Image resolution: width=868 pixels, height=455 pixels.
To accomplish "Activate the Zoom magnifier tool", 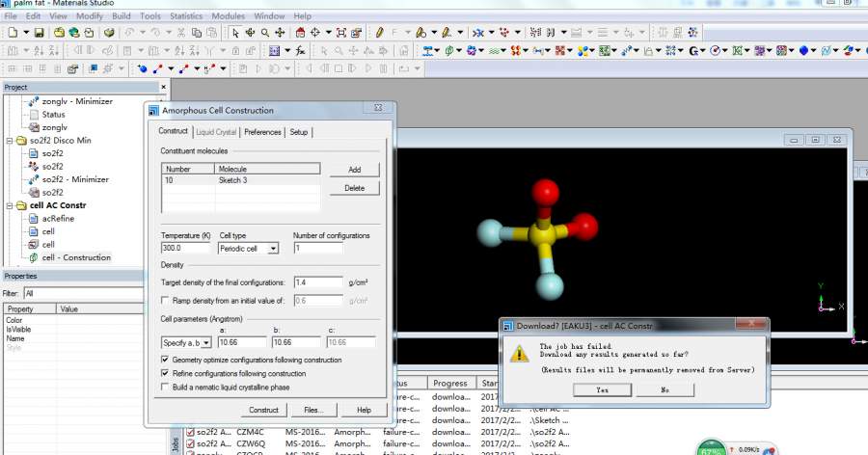I will point(265,33).
